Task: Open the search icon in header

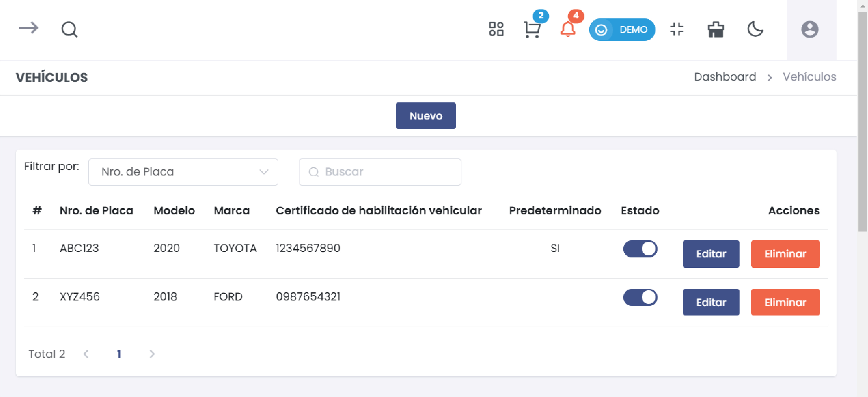Action: pos(69,29)
